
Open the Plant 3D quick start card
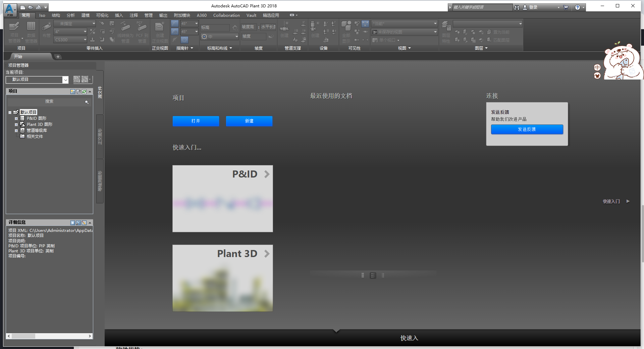pos(222,278)
